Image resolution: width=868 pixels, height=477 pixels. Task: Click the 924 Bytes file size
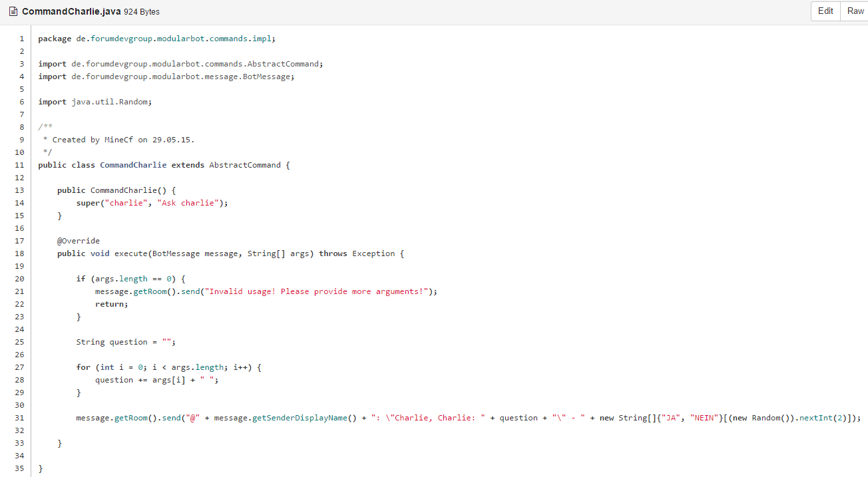pos(142,12)
